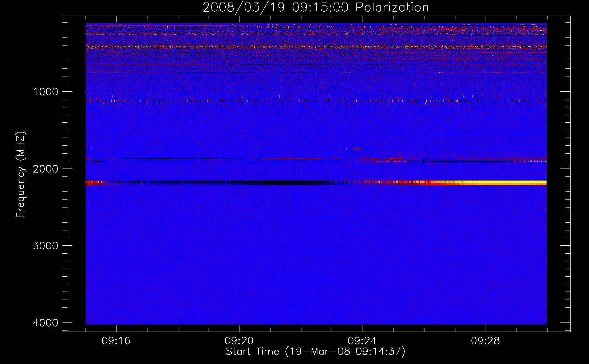This screenshot has width=589, height=364.
Task: Click the 09:28 time tick label
Action: click(486, 341)
